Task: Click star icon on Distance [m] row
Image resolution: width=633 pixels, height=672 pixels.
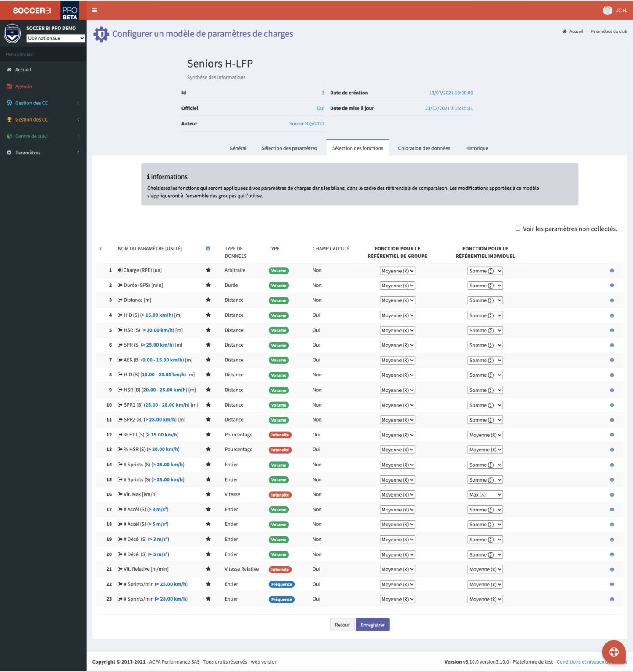Action: pos(208,300)
